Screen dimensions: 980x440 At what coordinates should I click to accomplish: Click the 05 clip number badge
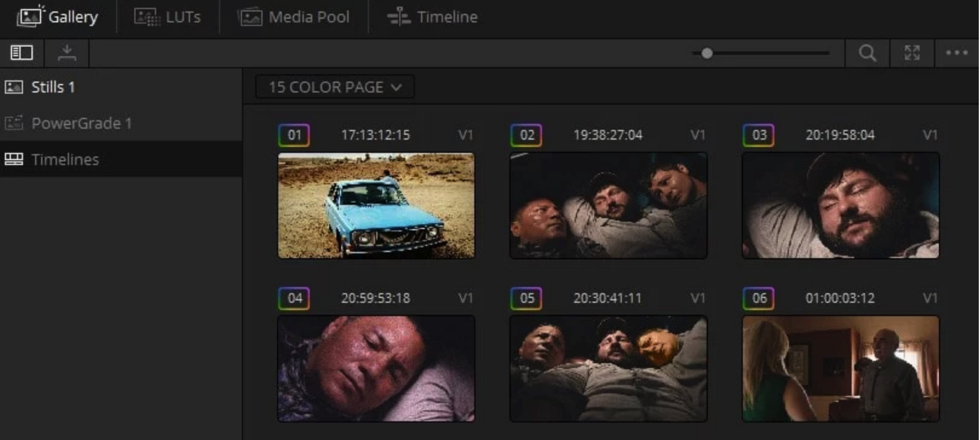[526, 298]
